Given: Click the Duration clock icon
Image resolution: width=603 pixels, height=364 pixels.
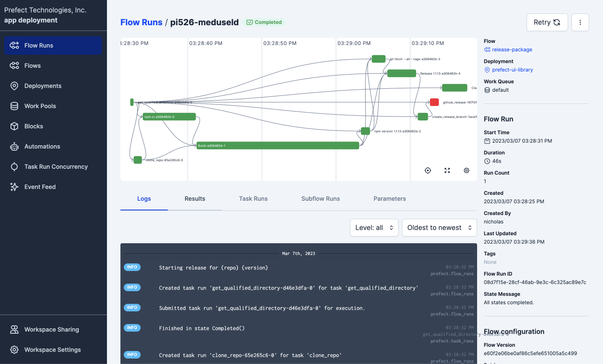Looking at the screenshot, I should pyautogui.click(x=487, y=161).
